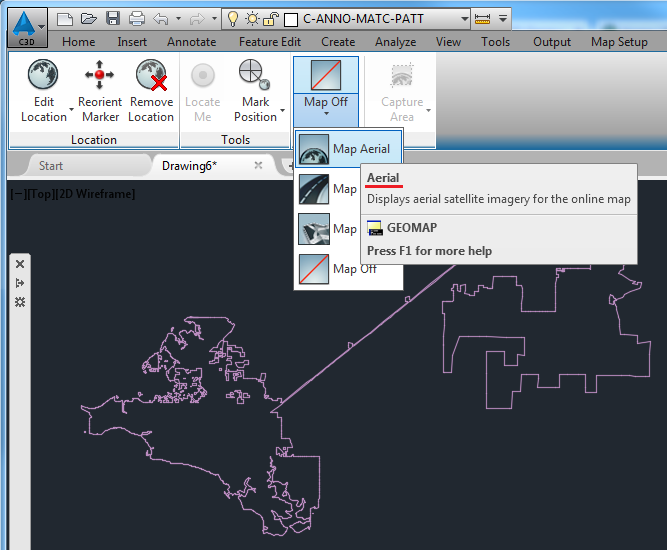Screen dimensions: 667x550
Task: Open the Customize Quick Access Toolbar dropdown
Action: point(503,19)
